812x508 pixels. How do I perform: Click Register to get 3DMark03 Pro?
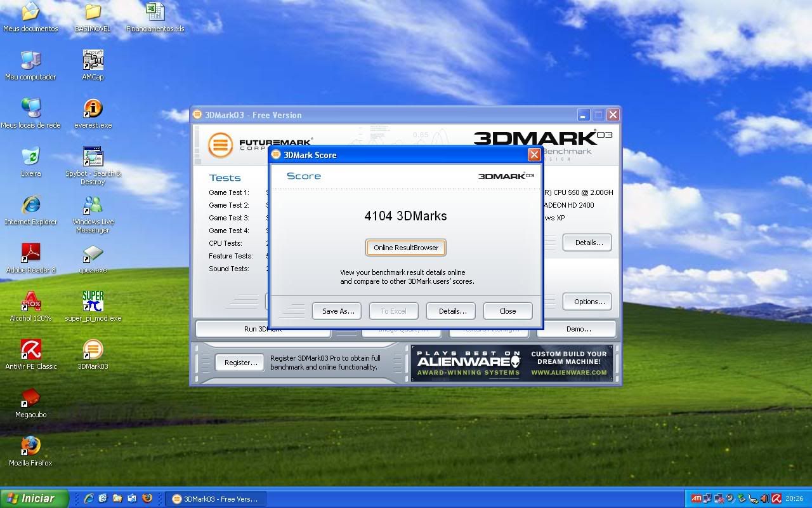239,362
